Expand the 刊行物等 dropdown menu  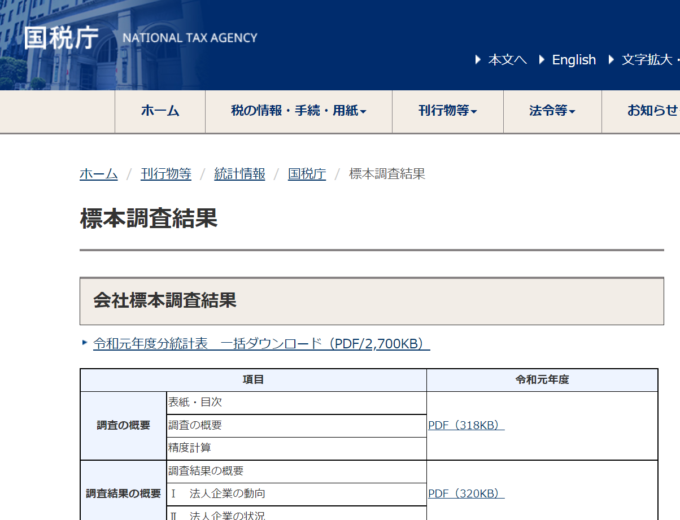tap(447, 111)
